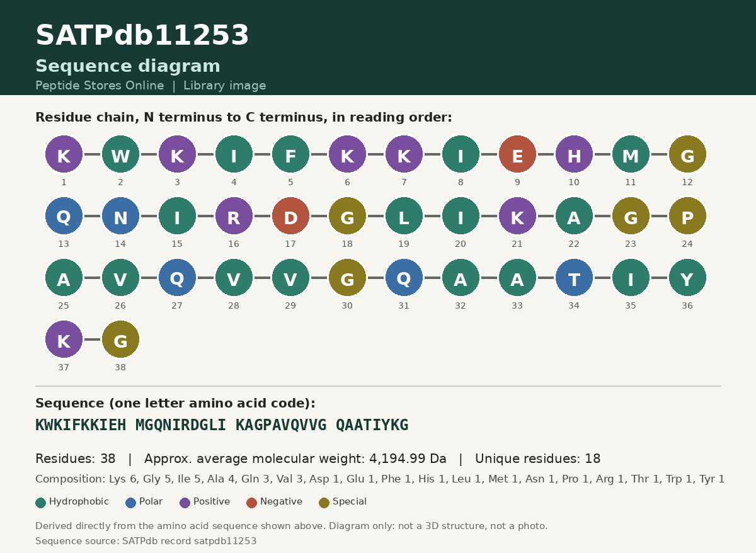The image size is (756, 553).
Task: Click the 'Derived directly from the amino acid' note
Action: point(292,526)
